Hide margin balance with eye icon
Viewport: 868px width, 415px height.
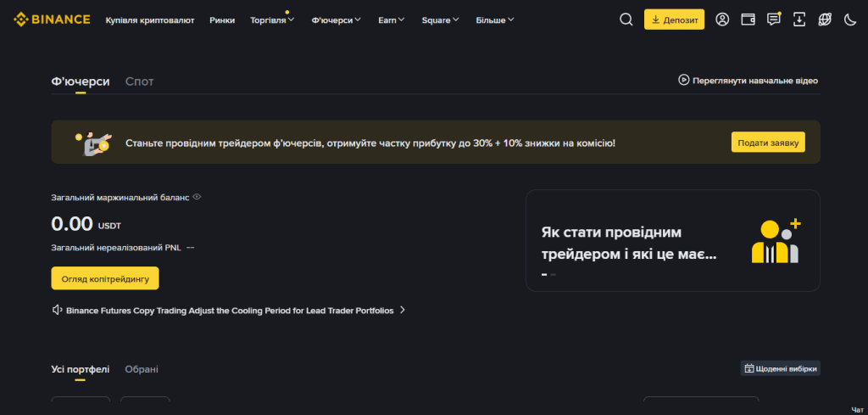197,197
